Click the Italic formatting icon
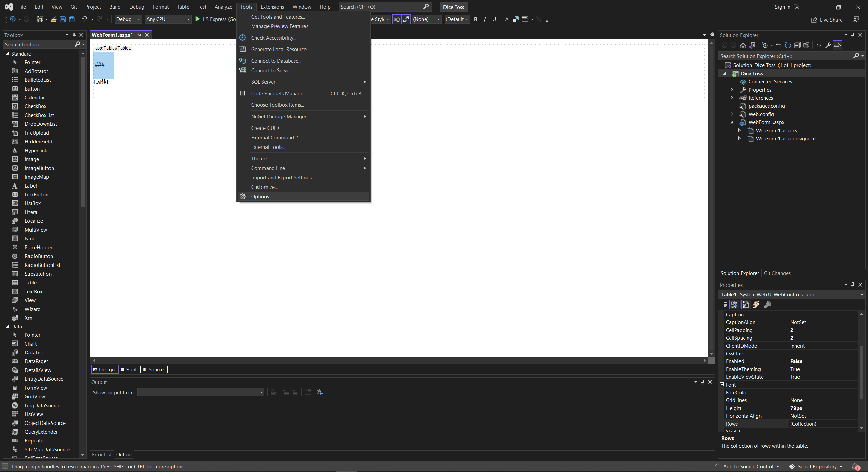The height and width of the screenshot is (472, 868). coord(485,19)
